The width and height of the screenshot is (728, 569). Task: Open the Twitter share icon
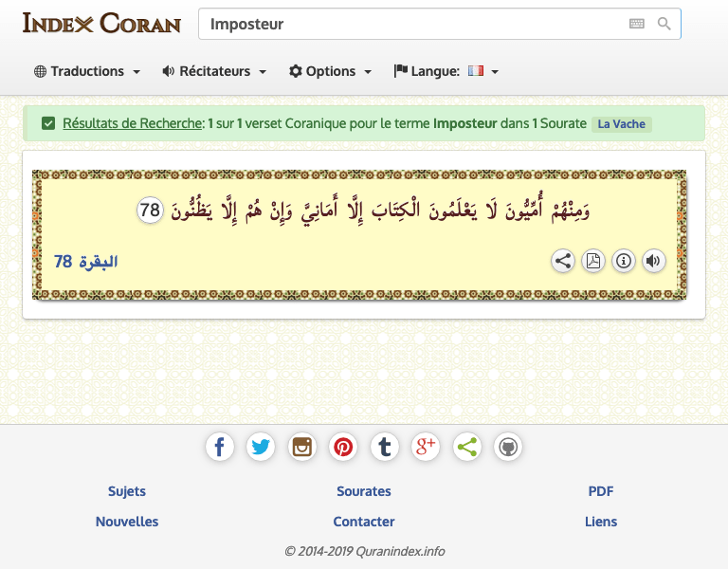coord(261,447)
